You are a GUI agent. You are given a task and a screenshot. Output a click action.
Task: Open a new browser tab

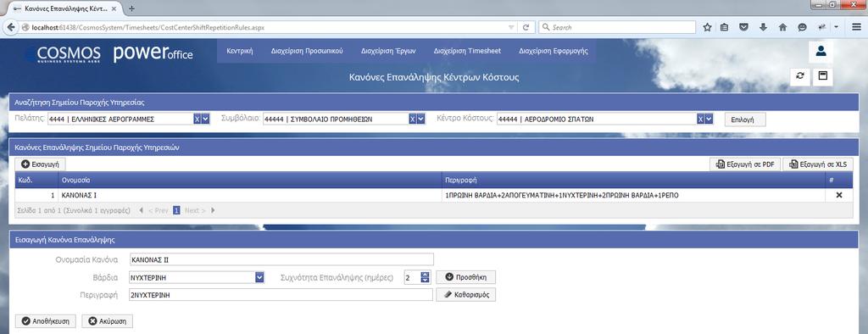(x=131, y=8)
